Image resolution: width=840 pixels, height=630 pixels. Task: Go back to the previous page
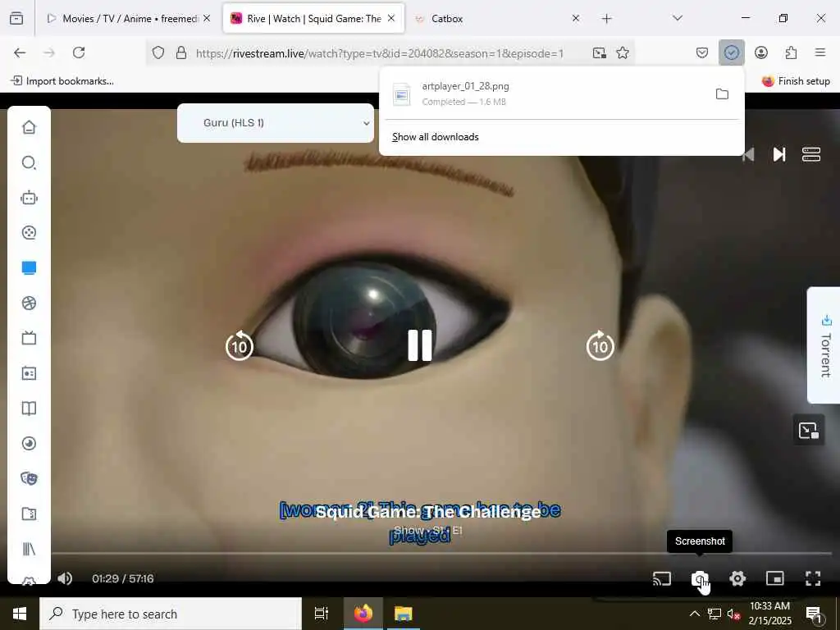[20, 52]
